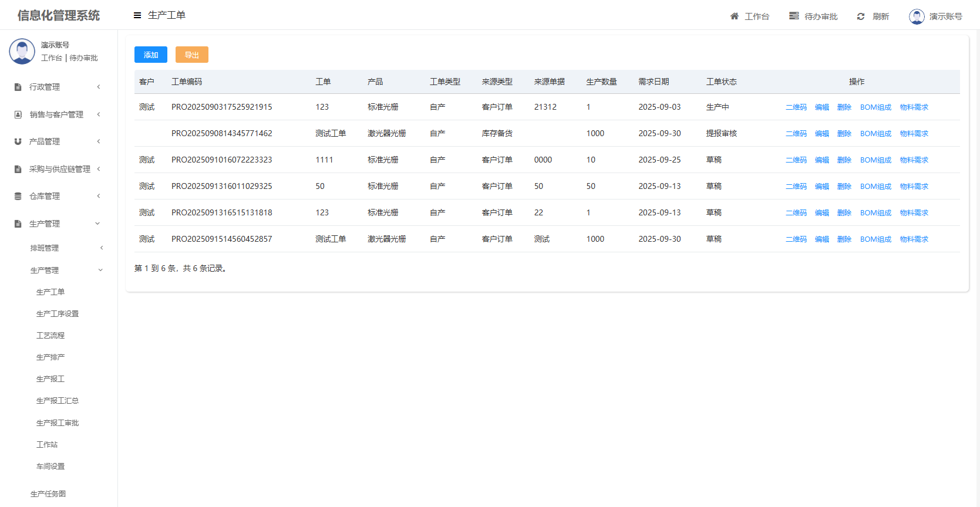Click the sidebar profile avatar image

click(x=22, y=52)
